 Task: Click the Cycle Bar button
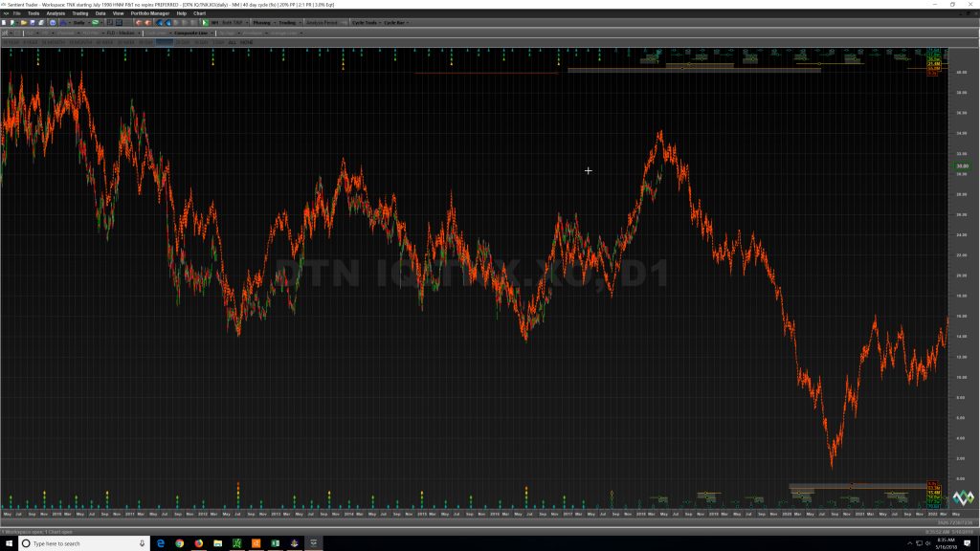click(x=395, y=23)
